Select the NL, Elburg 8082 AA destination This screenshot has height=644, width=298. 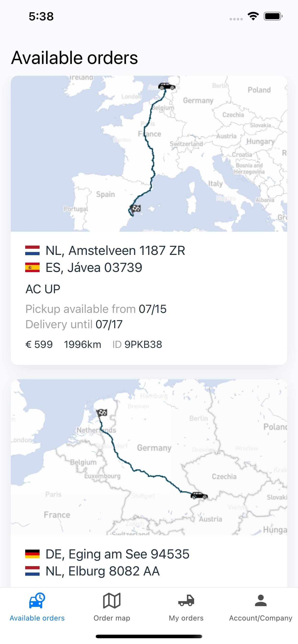[102, 571]
